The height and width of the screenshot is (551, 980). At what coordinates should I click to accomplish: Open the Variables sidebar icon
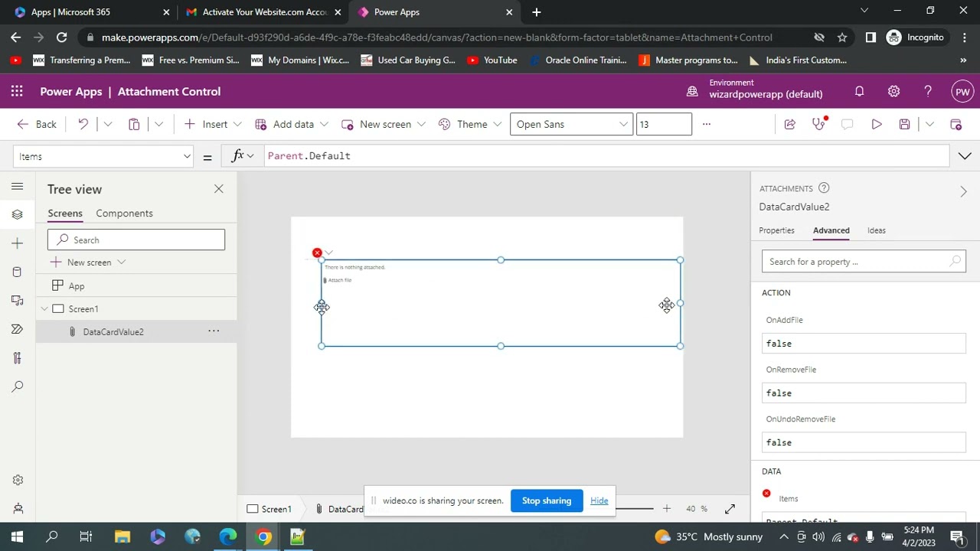(17, 358)
